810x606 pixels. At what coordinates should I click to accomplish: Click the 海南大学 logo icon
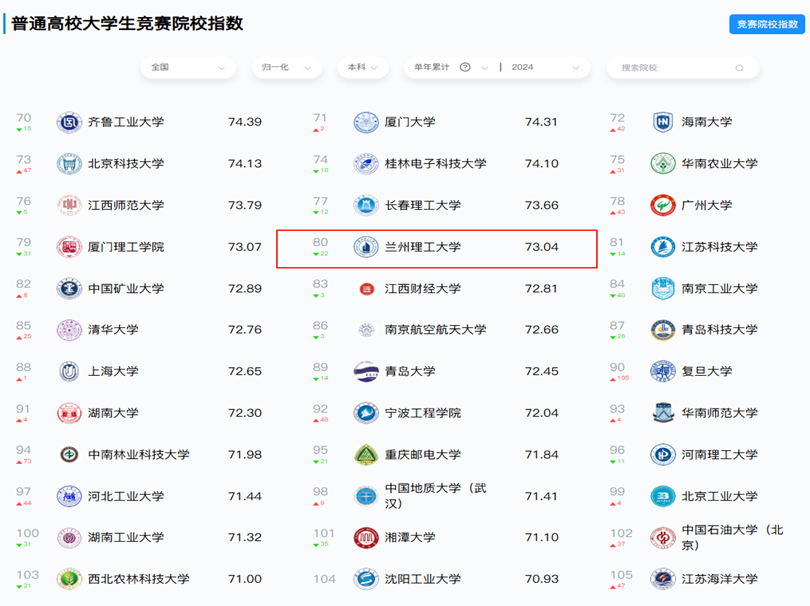pos(663,122)
